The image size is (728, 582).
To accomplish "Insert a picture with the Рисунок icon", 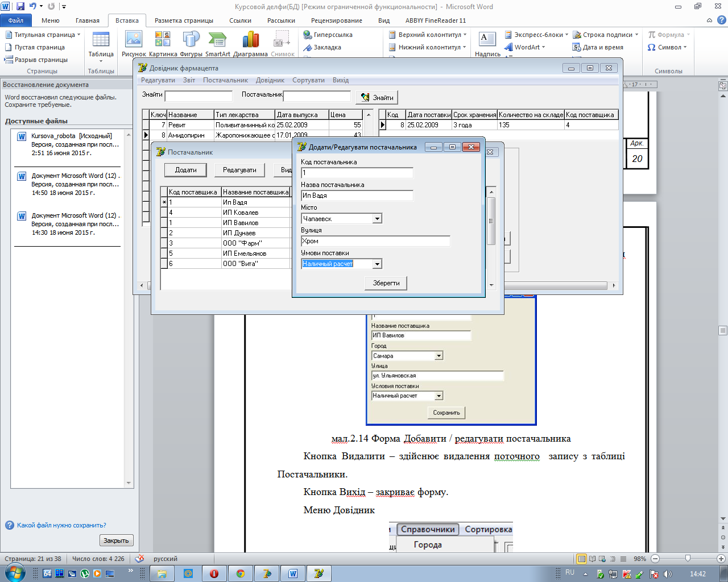I will (x=134, y=44).
